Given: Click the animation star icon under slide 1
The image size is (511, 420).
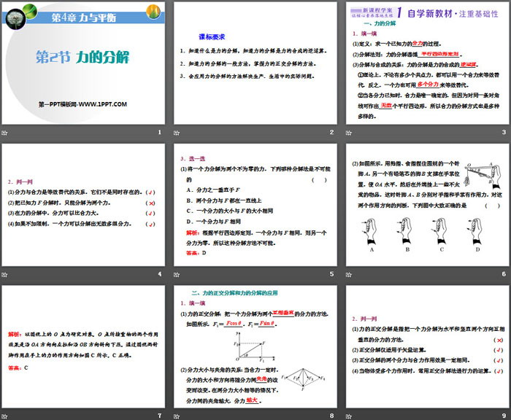Looking at the screenshot, I should click(x=4, y=133).
